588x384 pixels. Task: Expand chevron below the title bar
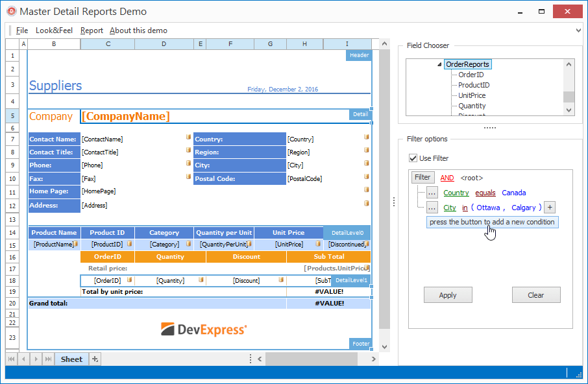(580, 30)
